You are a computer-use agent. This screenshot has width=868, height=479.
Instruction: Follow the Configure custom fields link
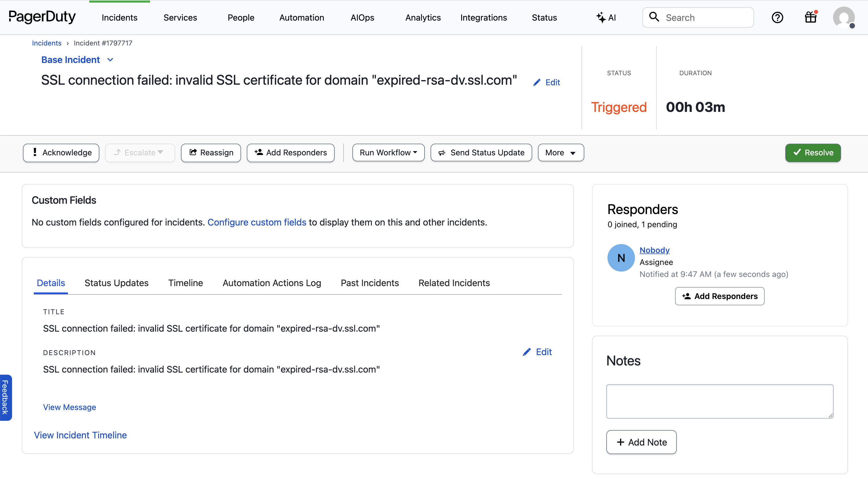point(257,222)
